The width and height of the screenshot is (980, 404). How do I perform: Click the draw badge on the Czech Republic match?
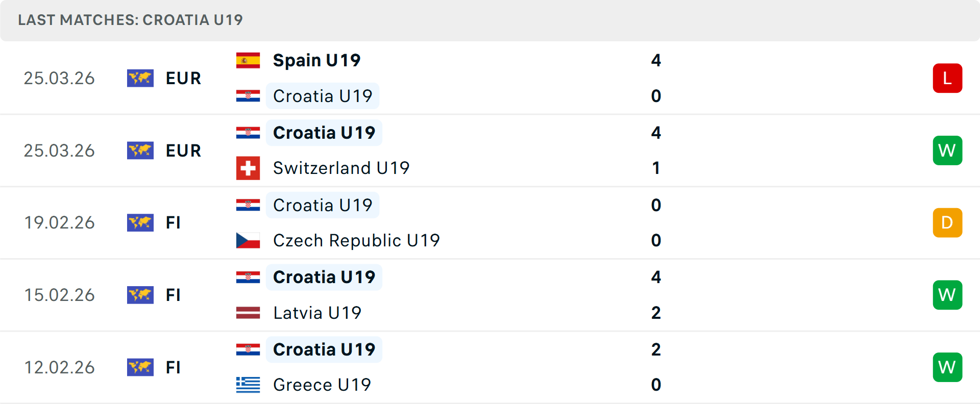coord(948,222)
